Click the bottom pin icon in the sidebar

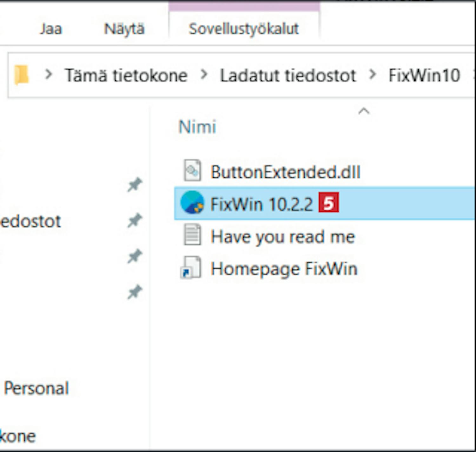135,292
